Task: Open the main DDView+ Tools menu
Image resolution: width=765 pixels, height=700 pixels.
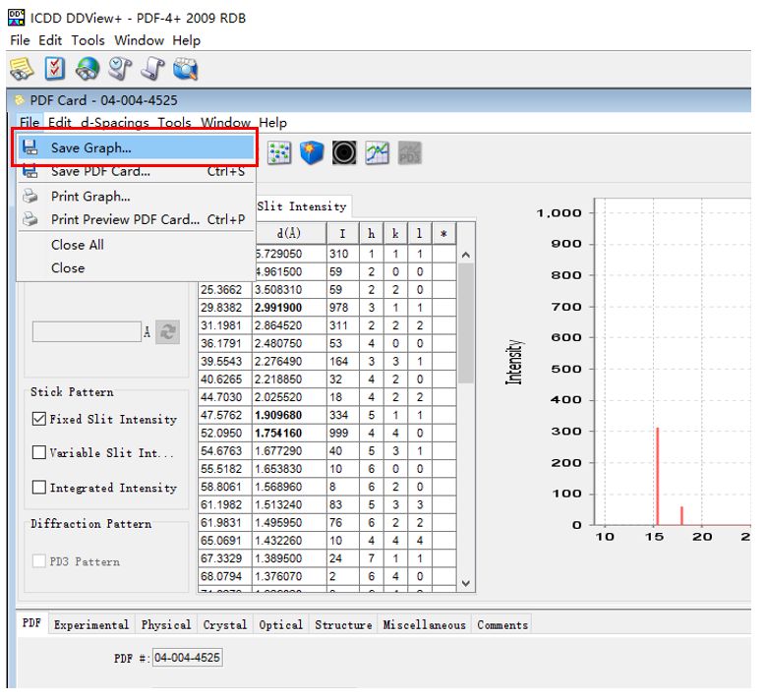Action: coord(88,40)
